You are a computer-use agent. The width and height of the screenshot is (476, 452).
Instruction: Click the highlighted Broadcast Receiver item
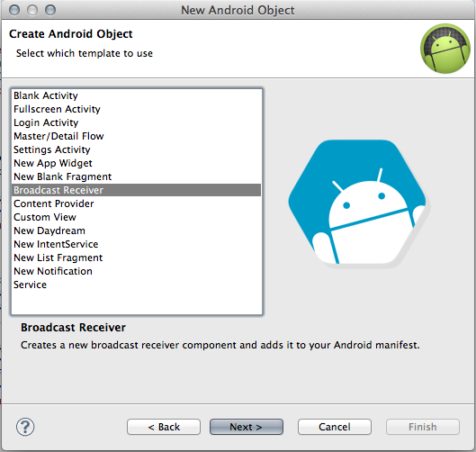click(x=136, y=190)
